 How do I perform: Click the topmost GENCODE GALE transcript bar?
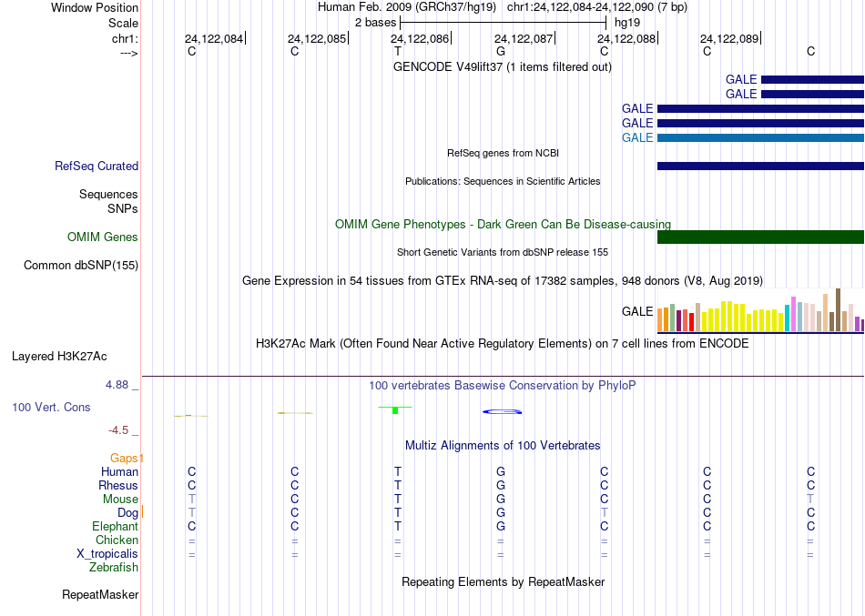click(x=812, y=79)
